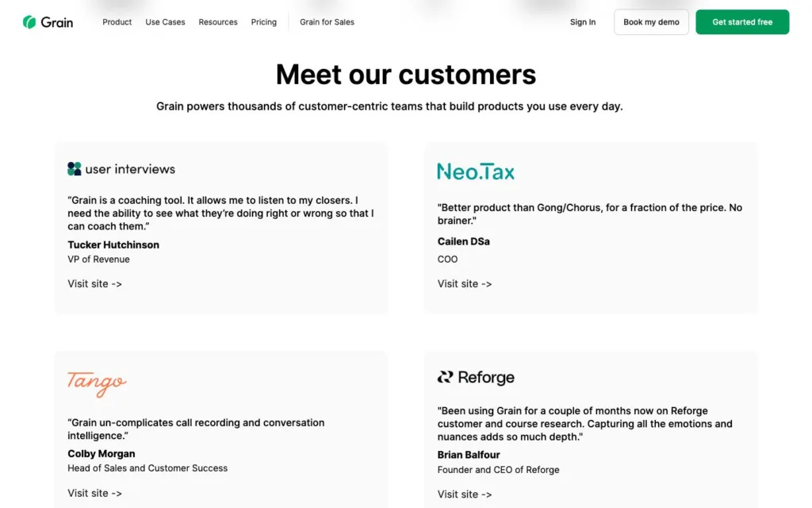
Task: Open the Resources menu
Action: point(218,22)
